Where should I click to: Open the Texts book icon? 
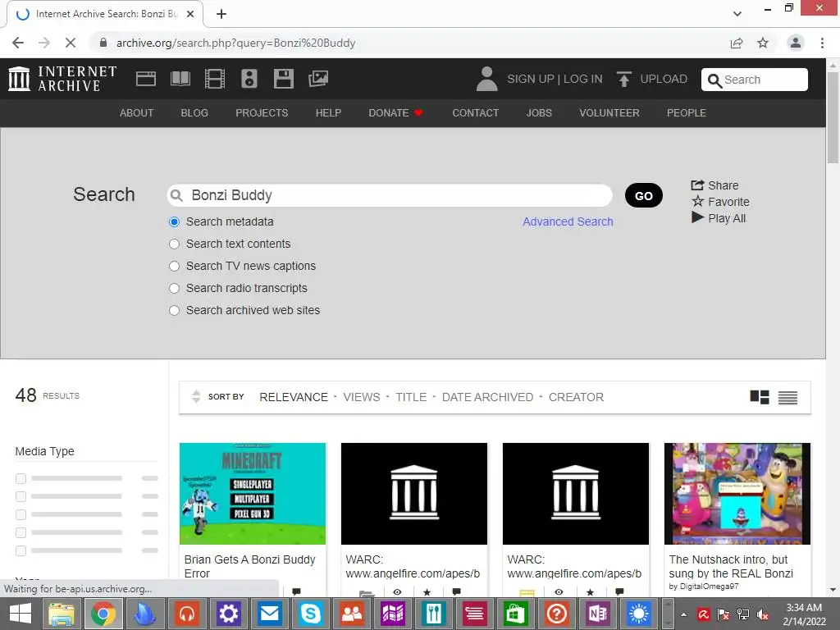click(180, 79)
